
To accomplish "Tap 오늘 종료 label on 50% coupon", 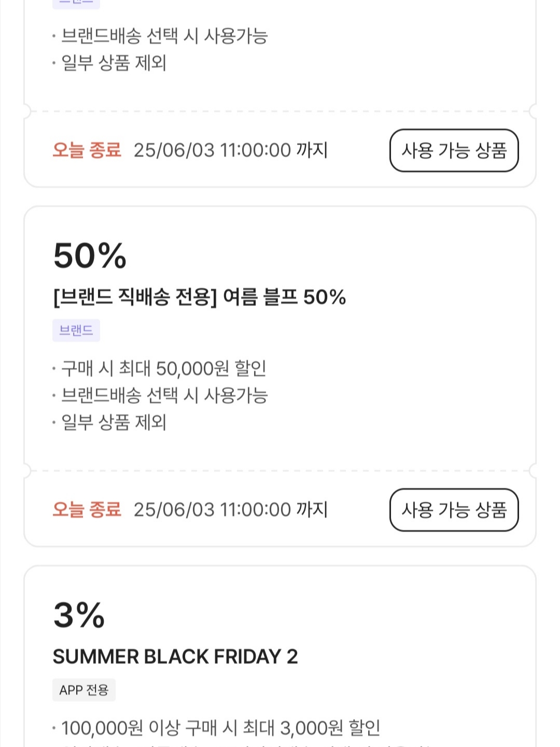I will [87, 510].
